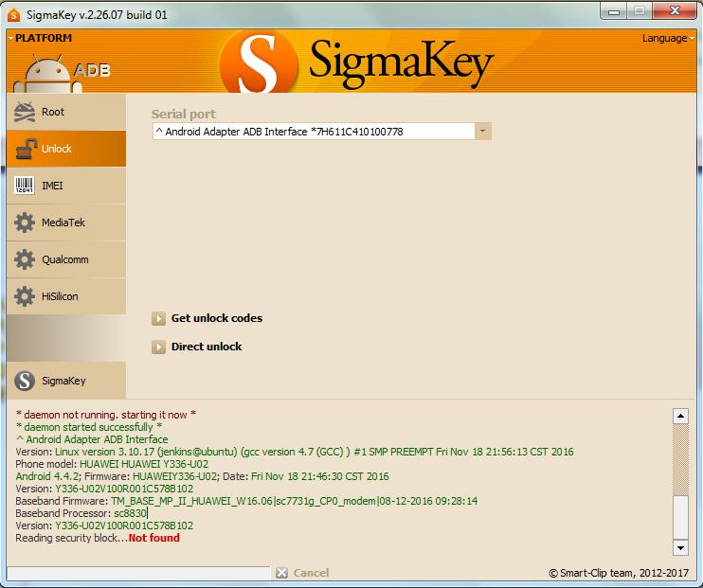Click the MediaTek gear icon

point(25,223)
